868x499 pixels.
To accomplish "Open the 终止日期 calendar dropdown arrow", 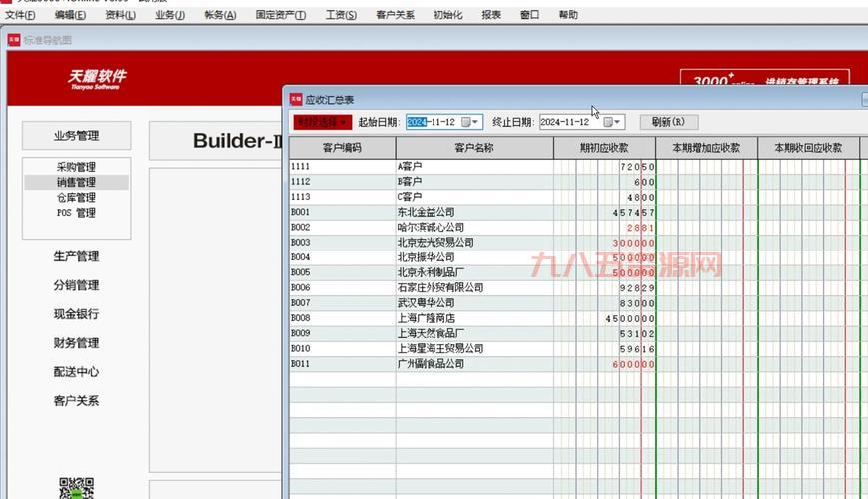I will pyautogui.click(x=617, y=122).
